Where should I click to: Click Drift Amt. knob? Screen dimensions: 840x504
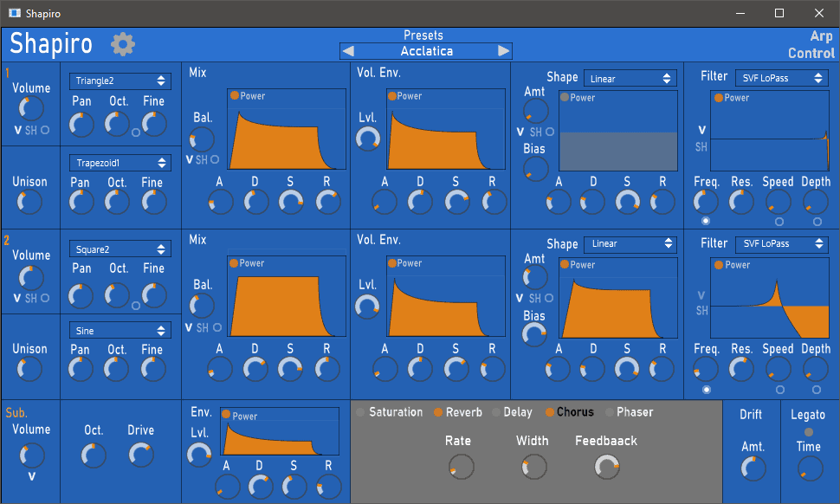(x=753, y=468)
